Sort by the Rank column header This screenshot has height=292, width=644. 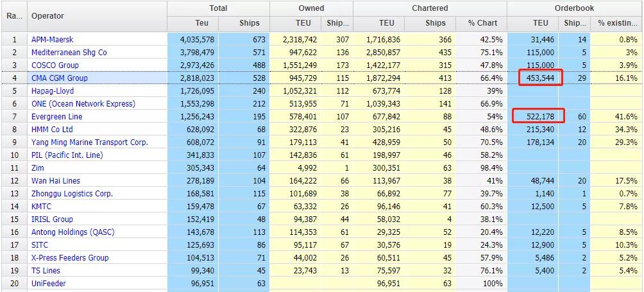(x=14, y=16)
